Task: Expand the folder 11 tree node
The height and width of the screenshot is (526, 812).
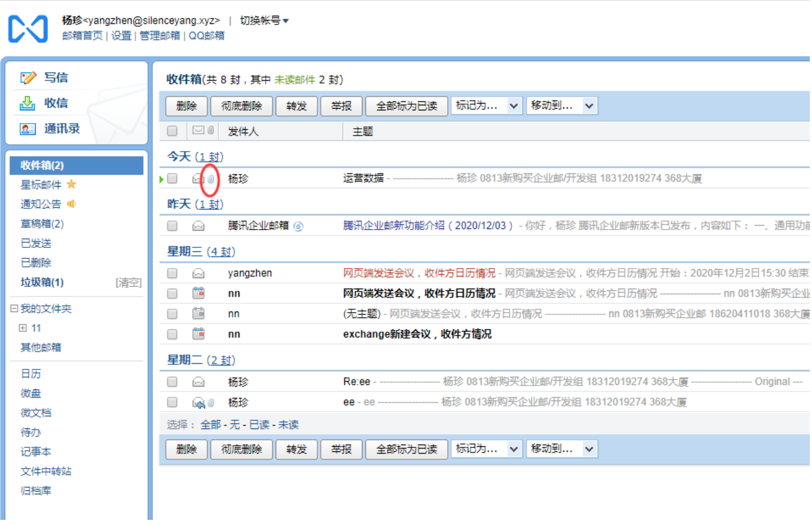Action: pyautogui.click(x=23, y=328)
